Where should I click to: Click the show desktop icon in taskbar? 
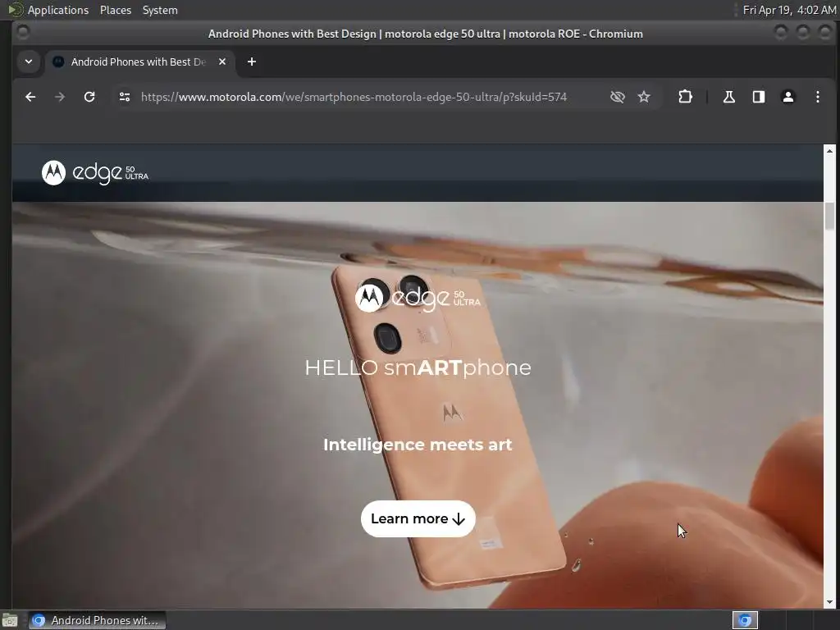point(10,620)
